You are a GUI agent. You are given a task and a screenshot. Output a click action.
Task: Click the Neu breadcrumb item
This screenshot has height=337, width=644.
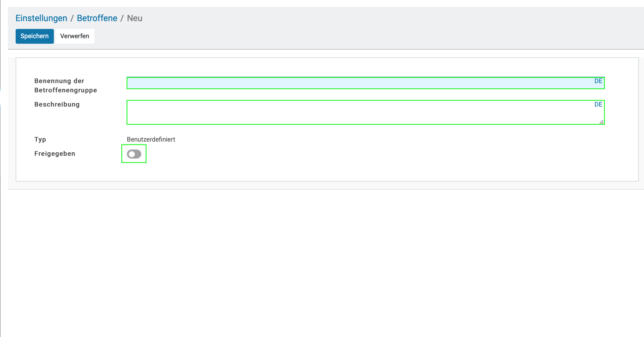coord(135,18)
